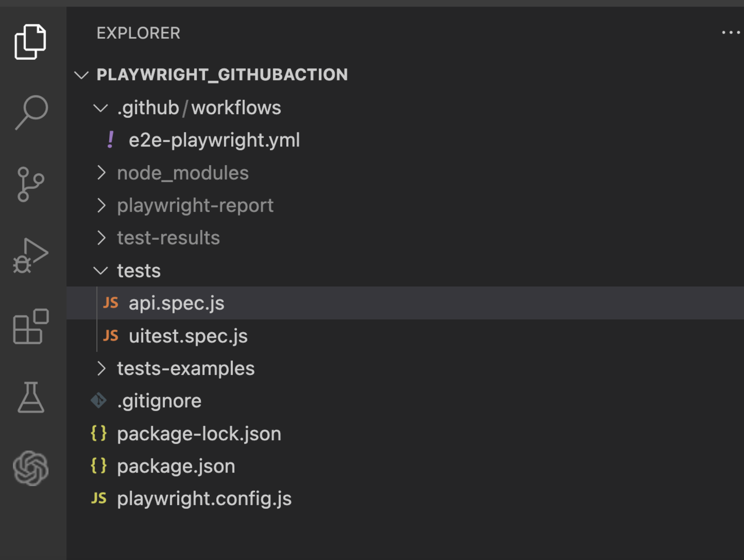744x560 pixels.
Task: Collapse the PLAYWRIGHT_GITHUBACTION root folder
Action: (x=82, y=75)
